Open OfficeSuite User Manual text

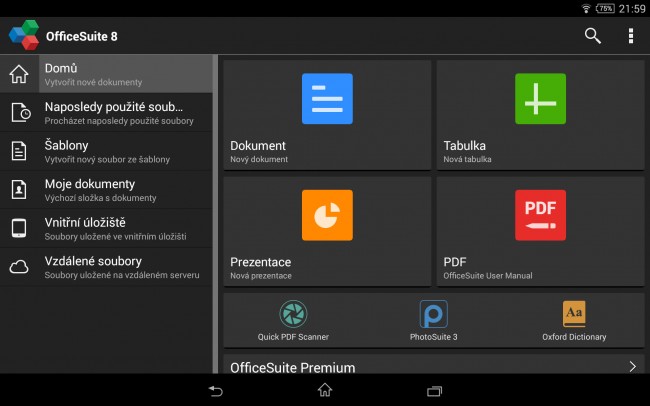point(488,275)
